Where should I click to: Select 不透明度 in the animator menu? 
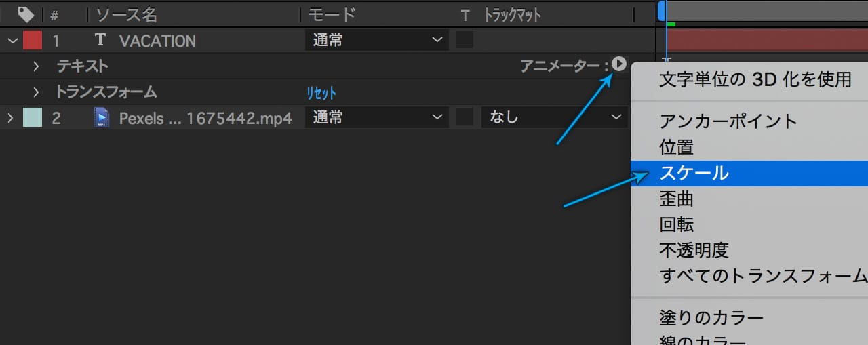point(694,250)
